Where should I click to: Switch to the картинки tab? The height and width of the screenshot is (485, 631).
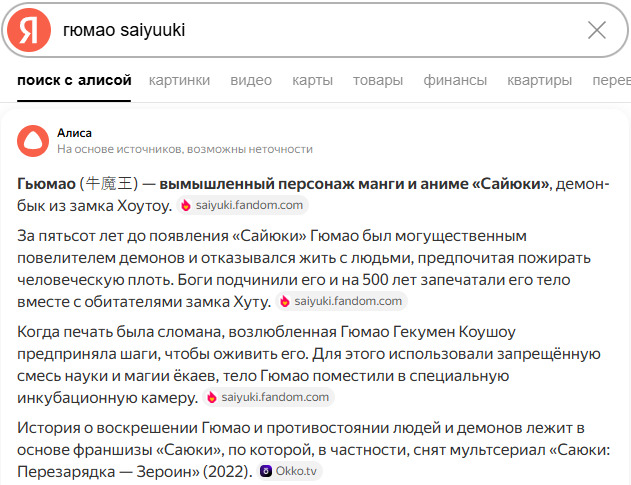point(180,81)
